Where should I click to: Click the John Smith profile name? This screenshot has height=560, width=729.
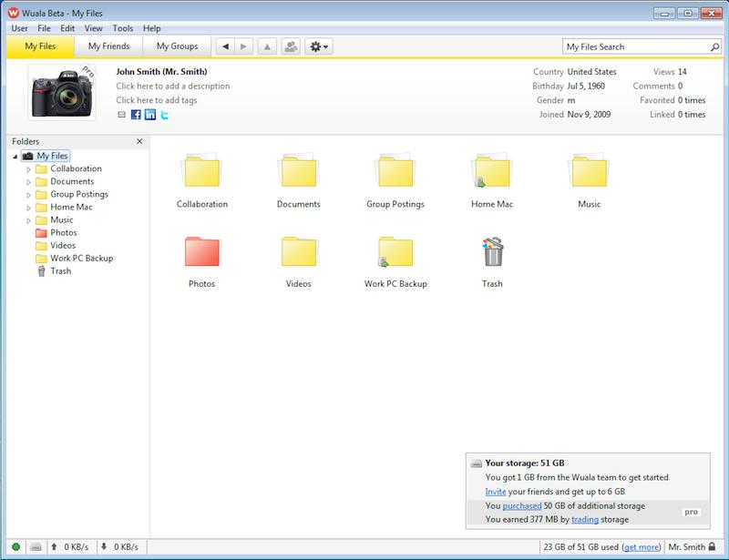pos(162,72)
